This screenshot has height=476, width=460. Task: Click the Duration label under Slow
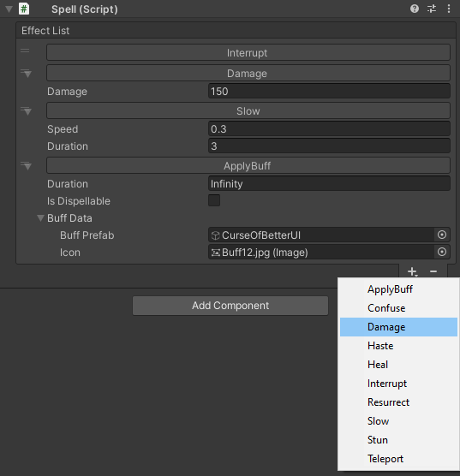(68, 146)
